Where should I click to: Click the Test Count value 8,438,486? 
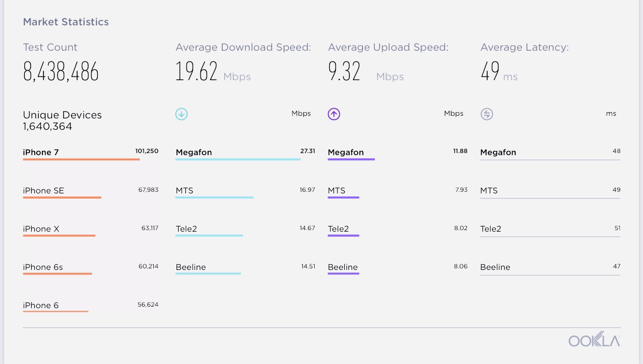click(61, 72)
